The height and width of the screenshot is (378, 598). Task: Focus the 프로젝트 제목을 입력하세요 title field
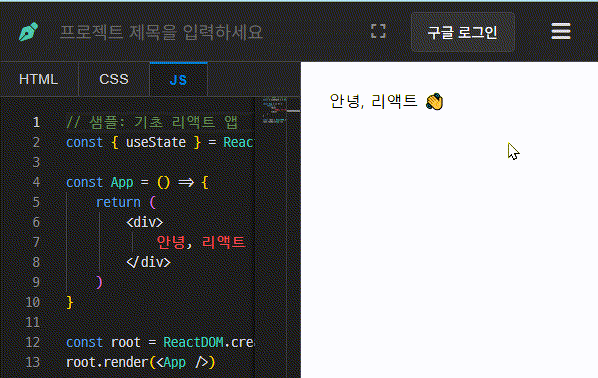(161, 32)
